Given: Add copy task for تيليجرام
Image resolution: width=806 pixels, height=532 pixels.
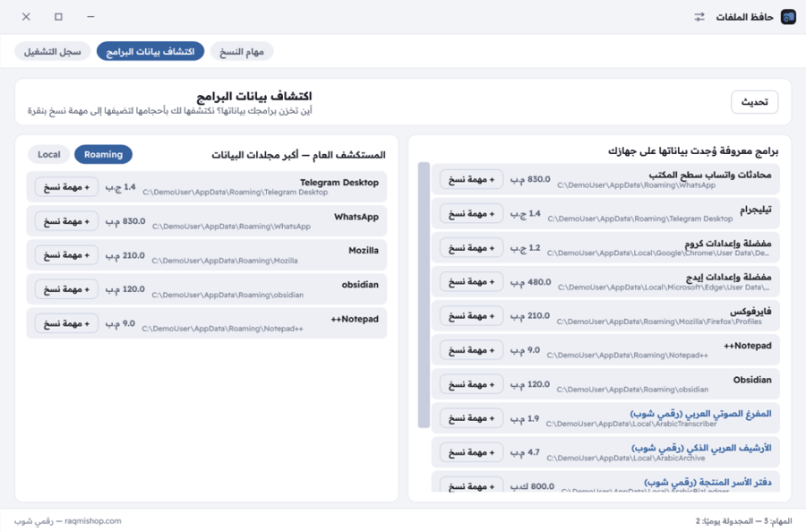Looking at the screenshot, I should [471, 213].
